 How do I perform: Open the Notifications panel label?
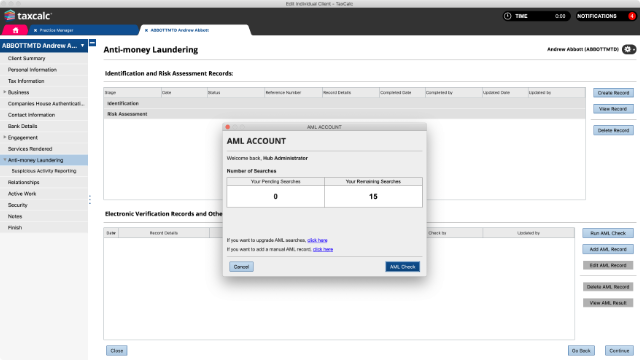[x=597, y=16]
